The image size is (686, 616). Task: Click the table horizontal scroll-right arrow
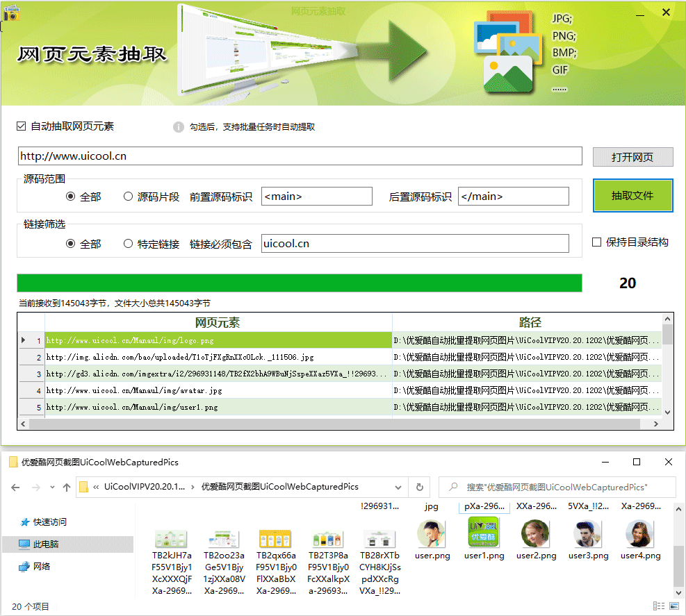pos(655,424)
